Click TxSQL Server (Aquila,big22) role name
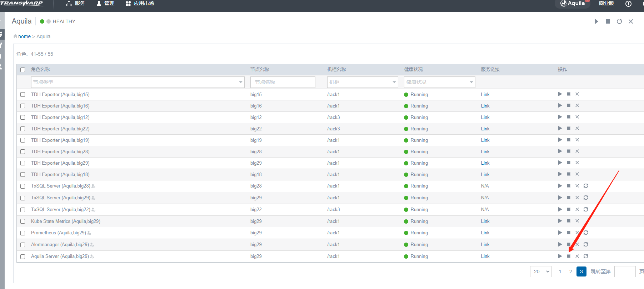This screenshot has height=289, width=644. (61, 210)
